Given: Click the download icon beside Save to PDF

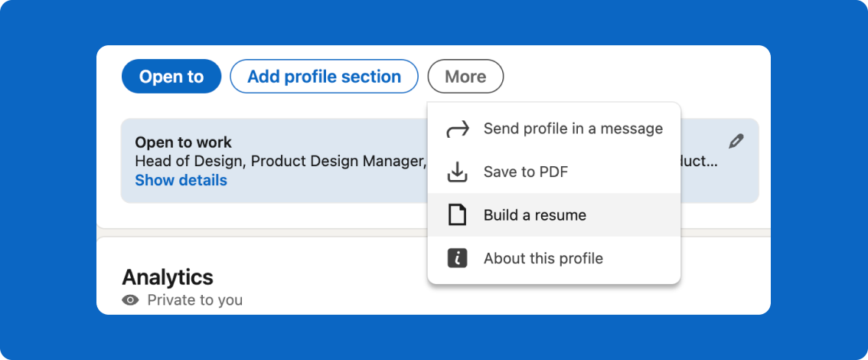Looking at the screenshot, I should point(457,172).
